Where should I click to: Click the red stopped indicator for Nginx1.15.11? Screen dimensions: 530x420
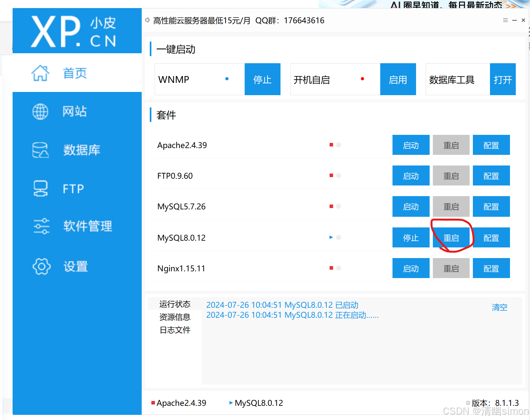[331, 268]
